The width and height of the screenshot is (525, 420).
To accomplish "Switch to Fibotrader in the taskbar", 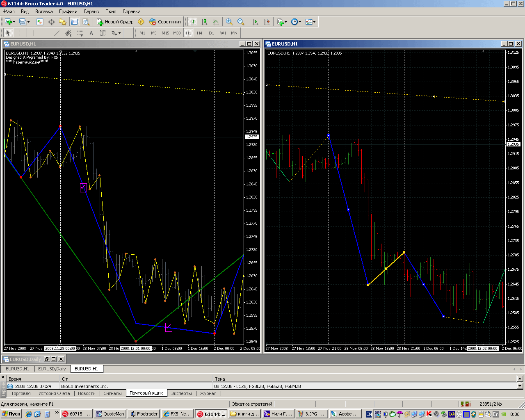I will click(x=144, y=414).
